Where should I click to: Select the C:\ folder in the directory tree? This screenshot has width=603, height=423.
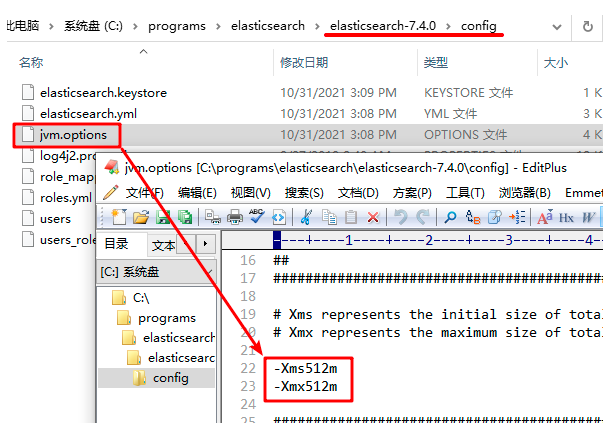(x=141, y=298)
